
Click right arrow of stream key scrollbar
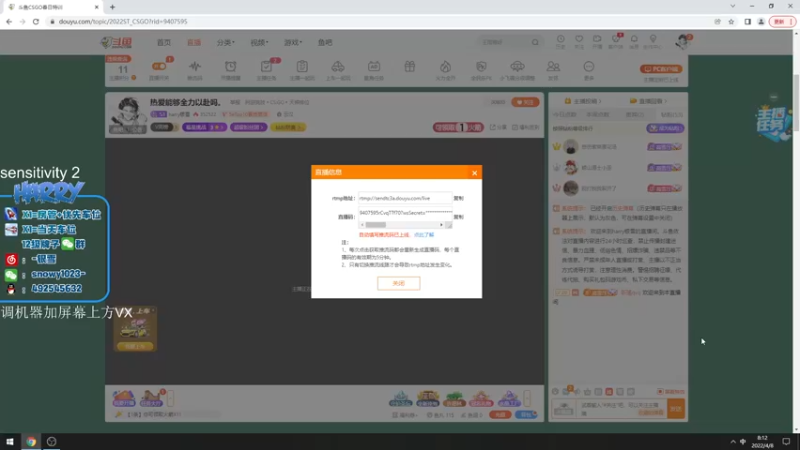point(441,225)
